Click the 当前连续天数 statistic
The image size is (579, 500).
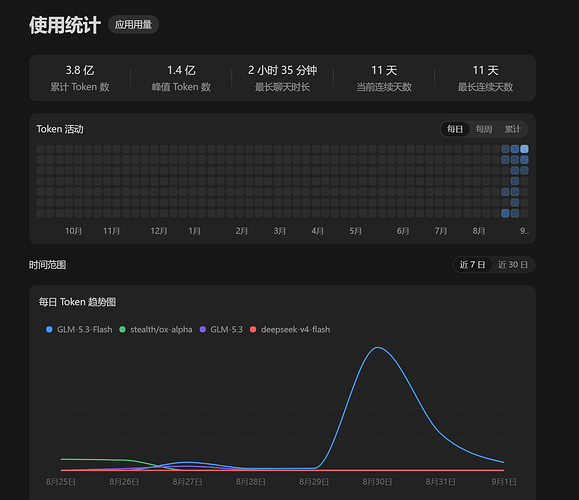coord(384,78)
